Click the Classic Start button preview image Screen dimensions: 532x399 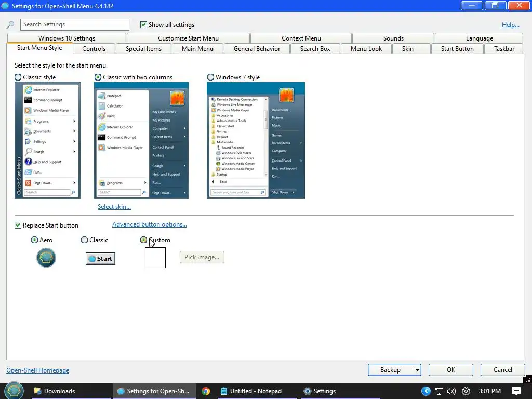[100, 259]
